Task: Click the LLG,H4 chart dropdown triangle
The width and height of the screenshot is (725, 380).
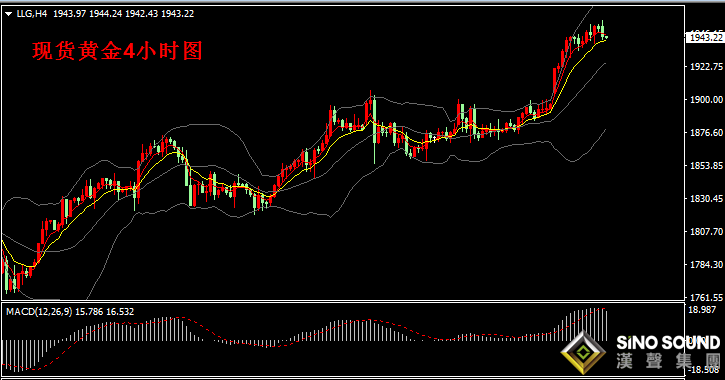Action: 8,14
